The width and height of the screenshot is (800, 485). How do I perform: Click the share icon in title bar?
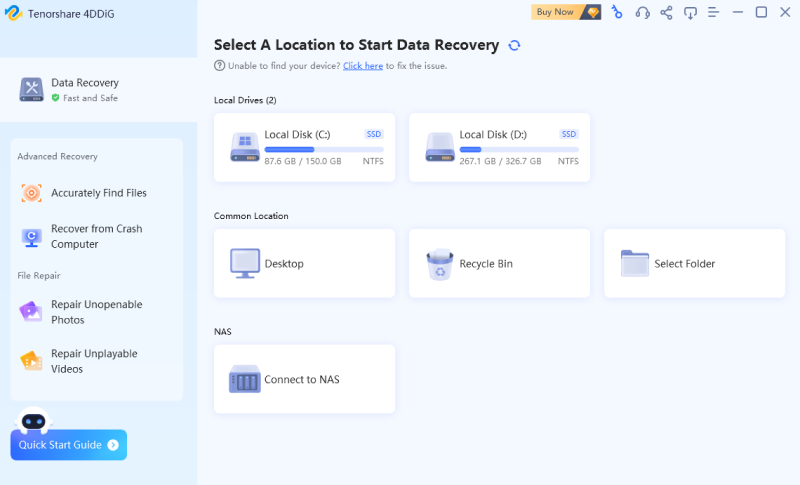[x=666, y=12]
